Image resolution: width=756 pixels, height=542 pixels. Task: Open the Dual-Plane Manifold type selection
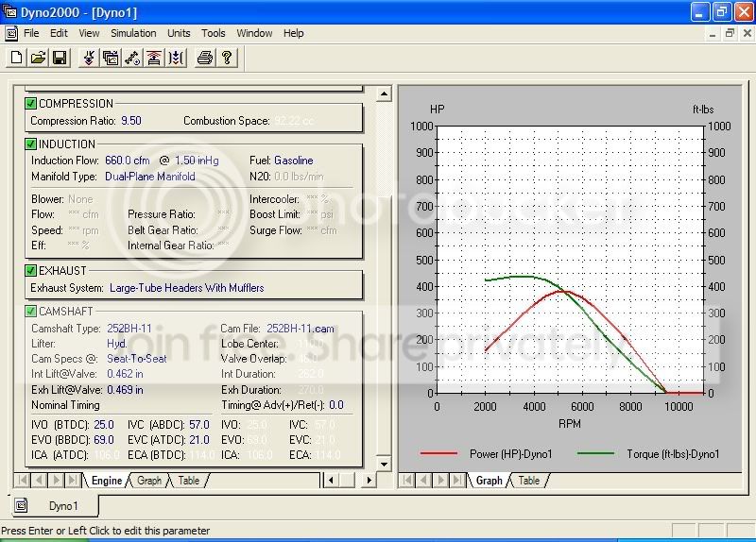pyautogui.click(x=150, y=177)
